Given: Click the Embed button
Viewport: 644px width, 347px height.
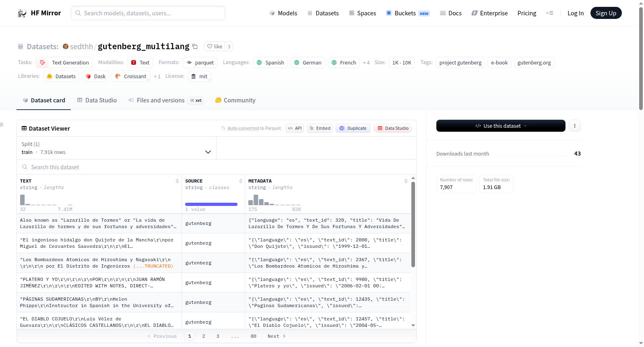Looking at the screenshot, I should click(320, 128).
